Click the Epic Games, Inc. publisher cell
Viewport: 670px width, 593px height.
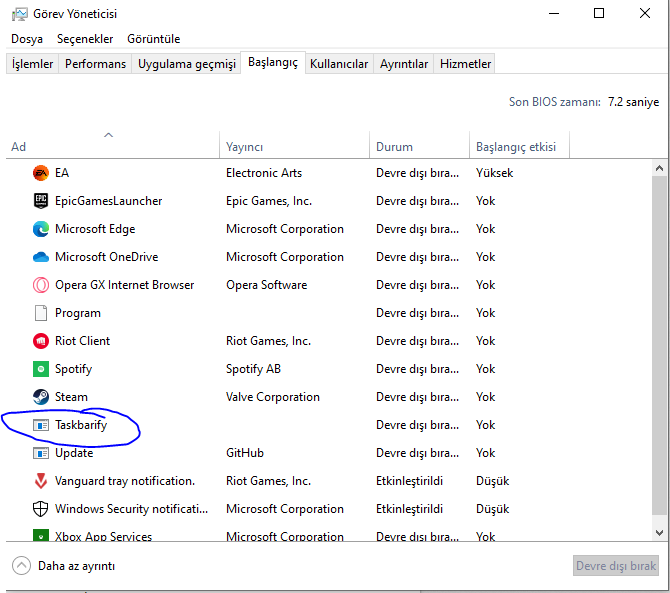point(269,201)
